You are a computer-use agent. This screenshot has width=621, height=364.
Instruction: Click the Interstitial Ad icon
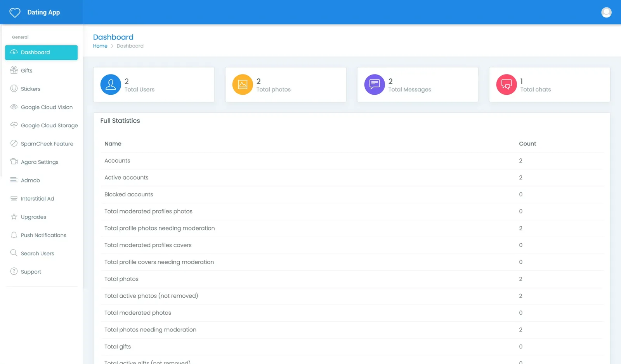(x=14, y=198)
